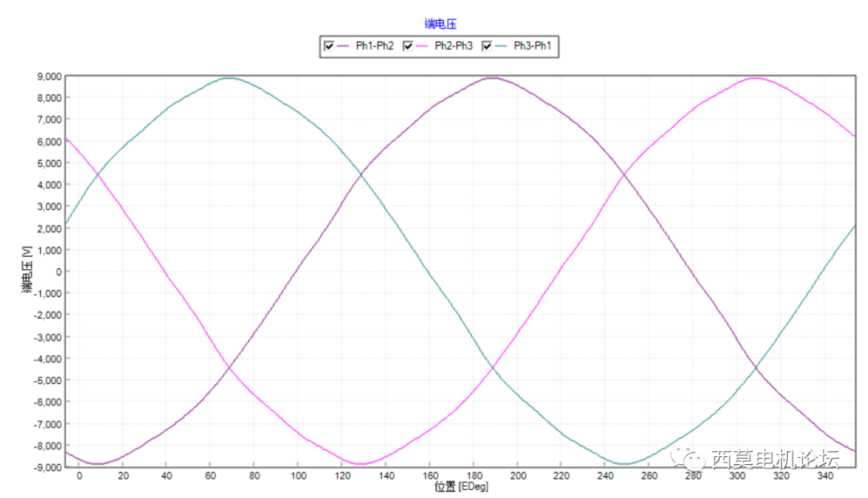Viewport: 868px width, 498px height.
Task: Click the purple Ph1-Ph2 line sample
Action: [343, 46]
